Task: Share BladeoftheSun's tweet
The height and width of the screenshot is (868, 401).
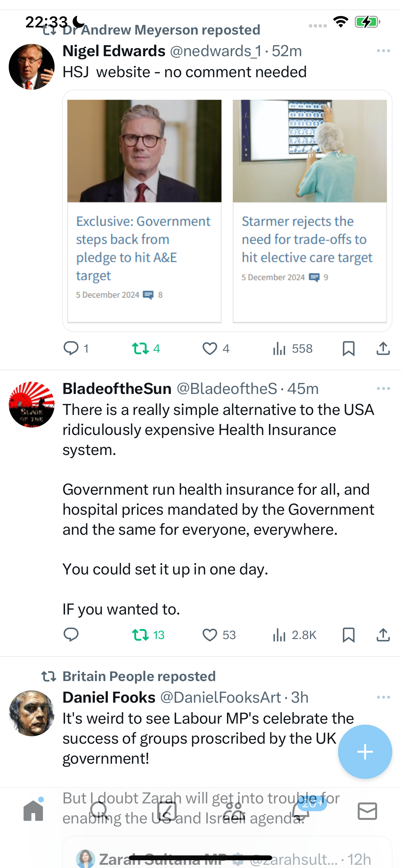Action: pyautogui.click(x=383, y=635)
